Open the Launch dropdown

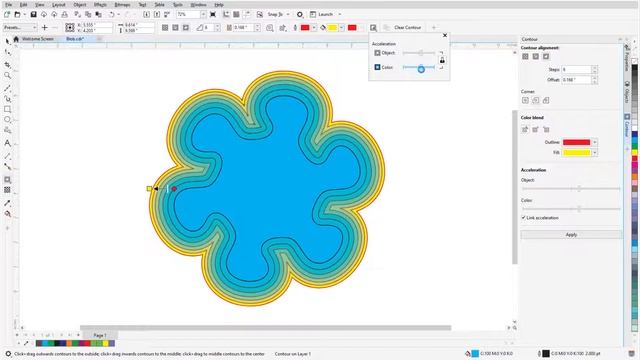(x=340, y=14)
